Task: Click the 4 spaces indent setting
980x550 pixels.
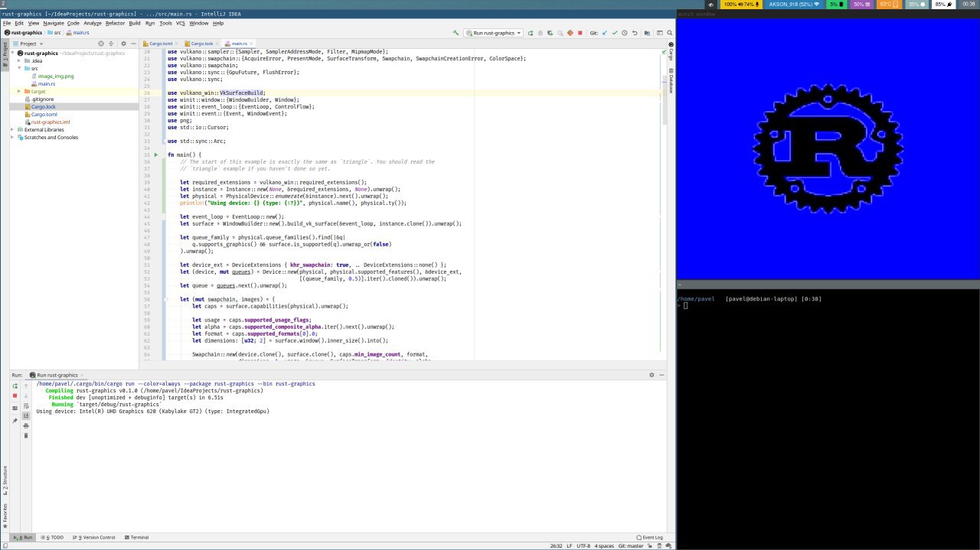Action: (605, 546)
